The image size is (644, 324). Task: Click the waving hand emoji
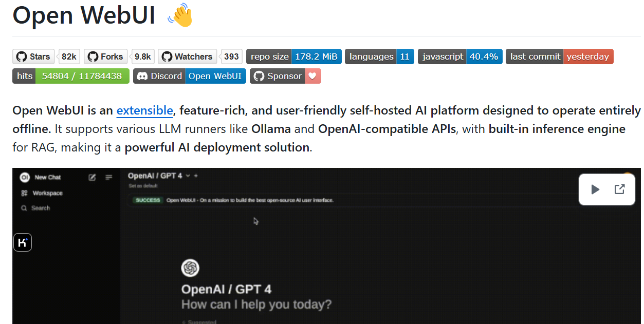tap(180, 15)
